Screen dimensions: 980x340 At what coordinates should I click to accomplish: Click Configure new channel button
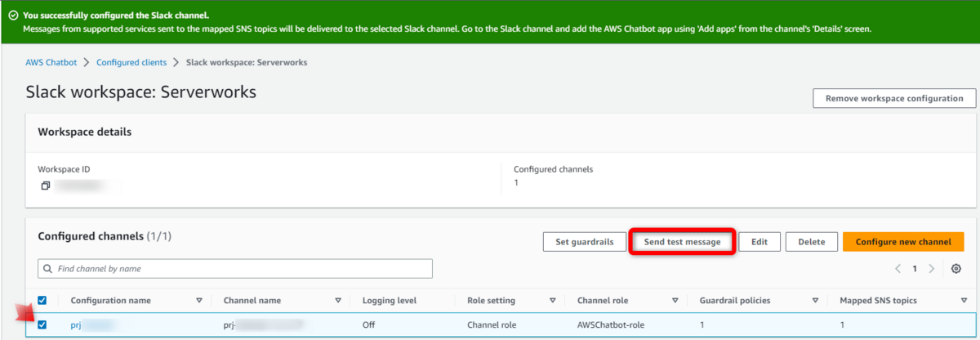pyautogui.click(x=903, y=242)
